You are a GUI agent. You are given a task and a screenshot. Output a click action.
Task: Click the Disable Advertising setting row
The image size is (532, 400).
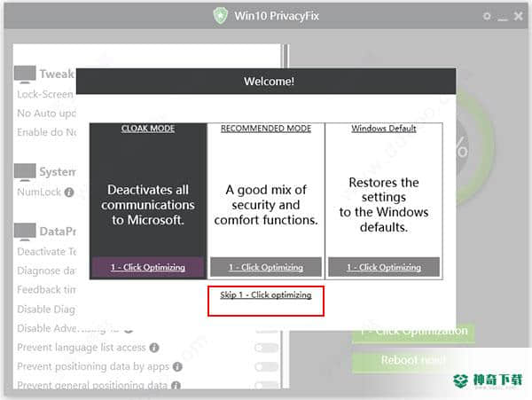pyautogui.click(x=68, y=329)
